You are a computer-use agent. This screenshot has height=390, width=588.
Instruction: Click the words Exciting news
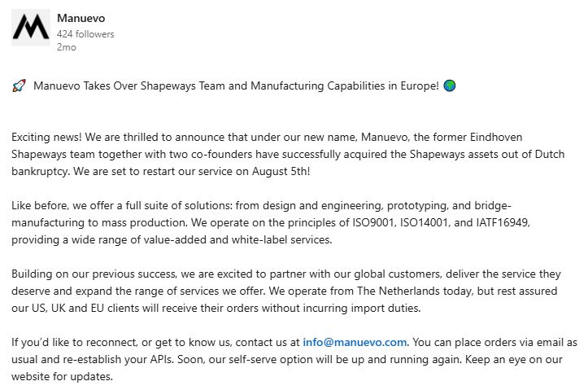(46, 137)
